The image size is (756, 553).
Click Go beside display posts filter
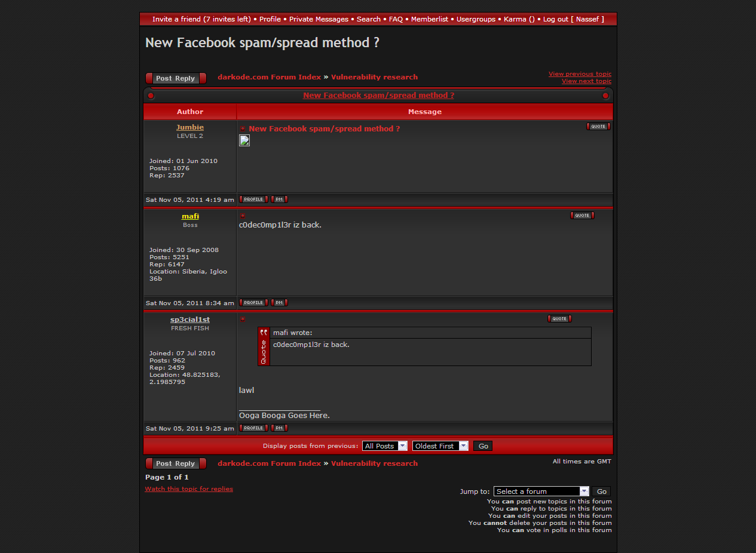483,446
